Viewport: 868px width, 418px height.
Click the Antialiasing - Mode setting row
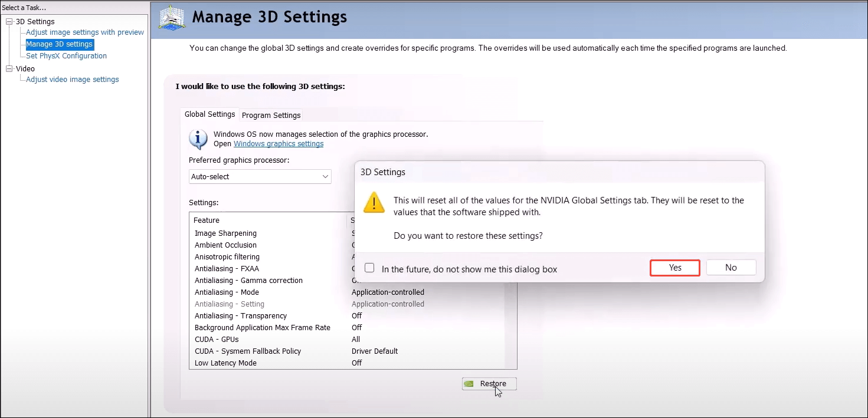point(227,292)
